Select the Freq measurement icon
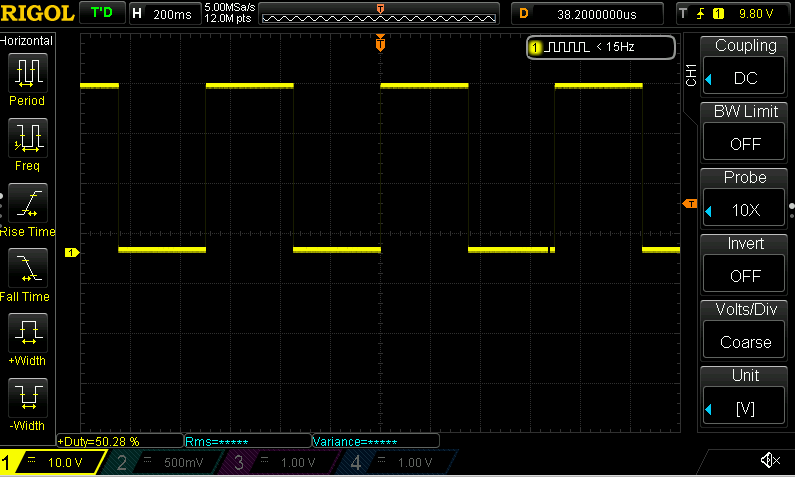 (28, 138)
